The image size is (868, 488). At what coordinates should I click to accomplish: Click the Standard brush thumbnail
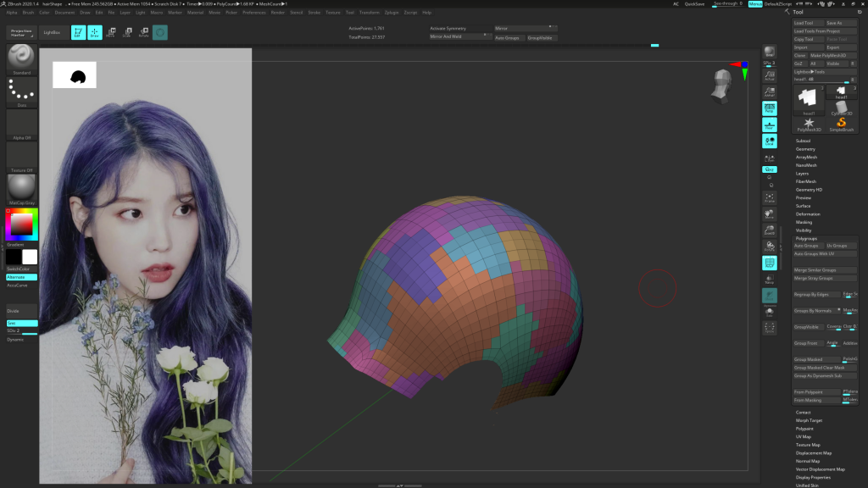[x=22, y=59]
